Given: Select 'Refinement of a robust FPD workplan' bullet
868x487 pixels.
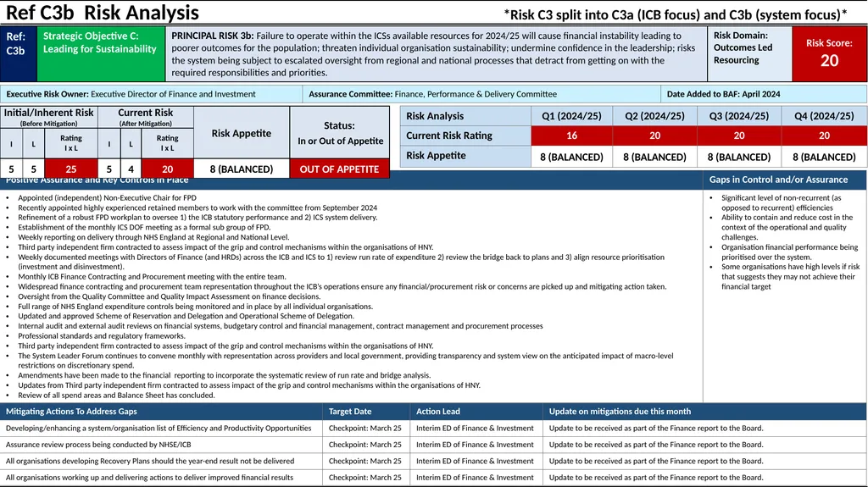Looking at the screenshot, I should coord(197,218).
